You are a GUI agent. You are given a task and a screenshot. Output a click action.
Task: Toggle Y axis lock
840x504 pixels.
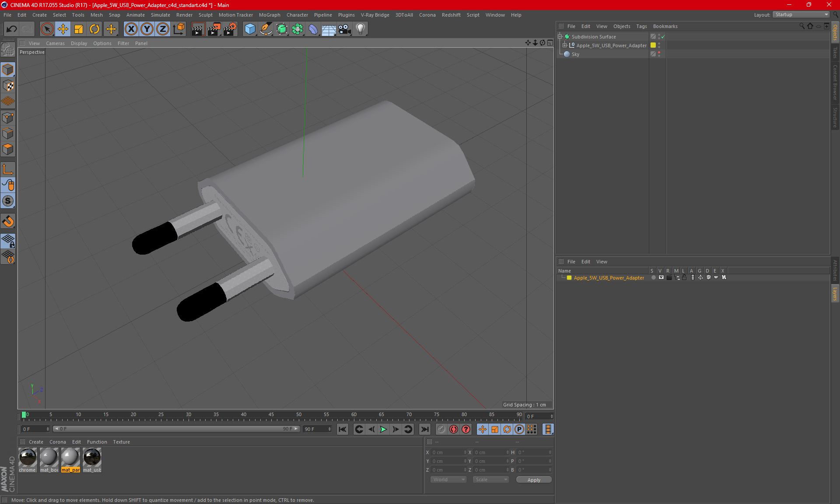[147, 29]
